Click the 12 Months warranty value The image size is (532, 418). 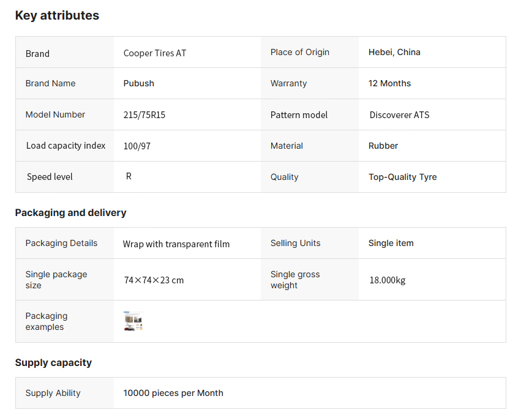point(389,83)
